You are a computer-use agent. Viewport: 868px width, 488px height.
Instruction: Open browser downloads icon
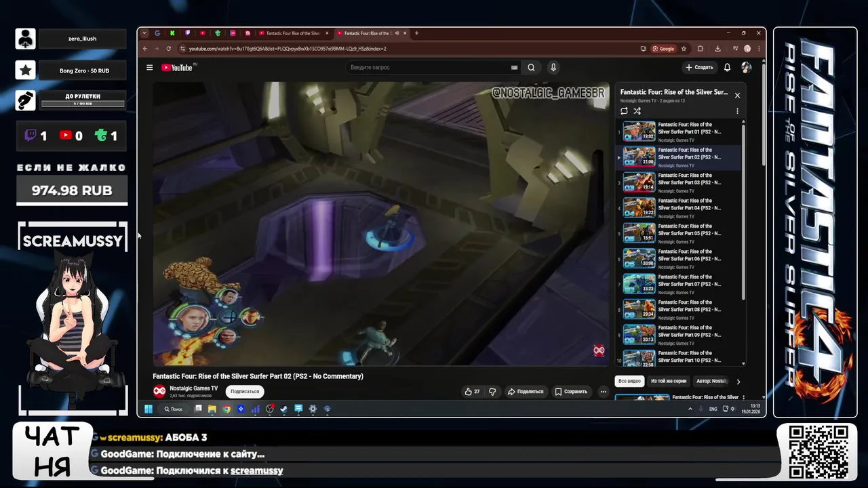(x=717, y=48)
